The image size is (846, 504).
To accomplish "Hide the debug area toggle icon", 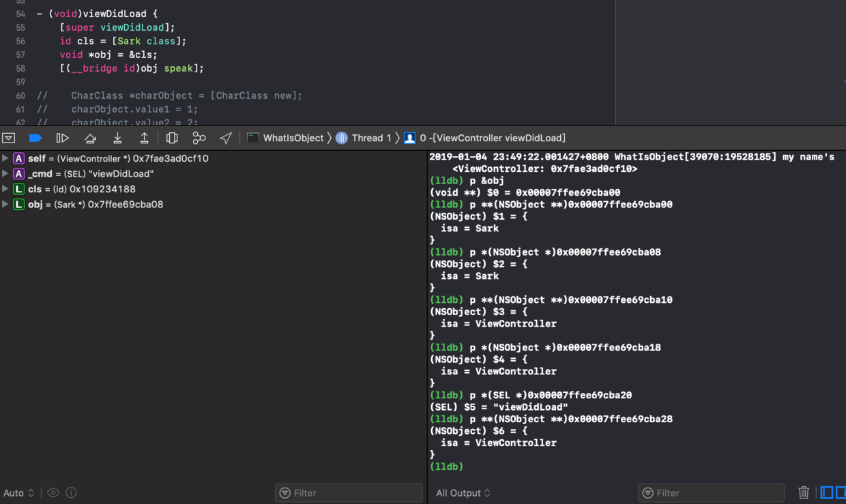I will tap(9, 138).
